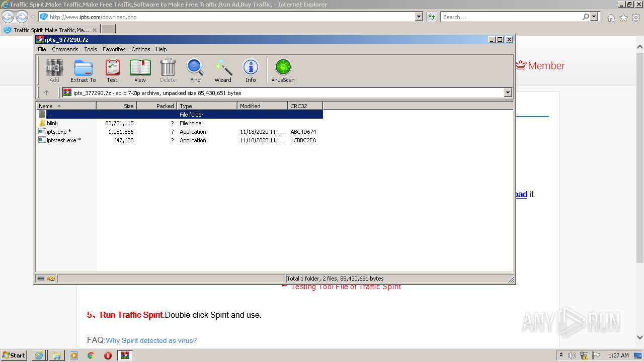Click the Member link on the webpage
Image resolution: width=644 pixels, height=362 pixels.
click(540, 65)
